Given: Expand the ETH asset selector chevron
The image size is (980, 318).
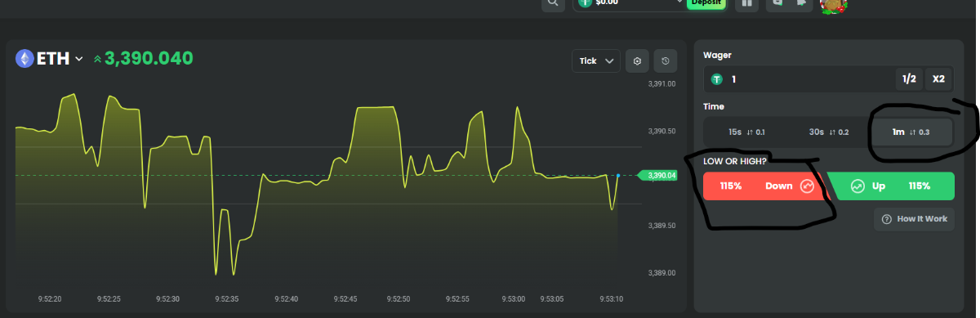Looking at the screenshot, I should tap(79, 59).
